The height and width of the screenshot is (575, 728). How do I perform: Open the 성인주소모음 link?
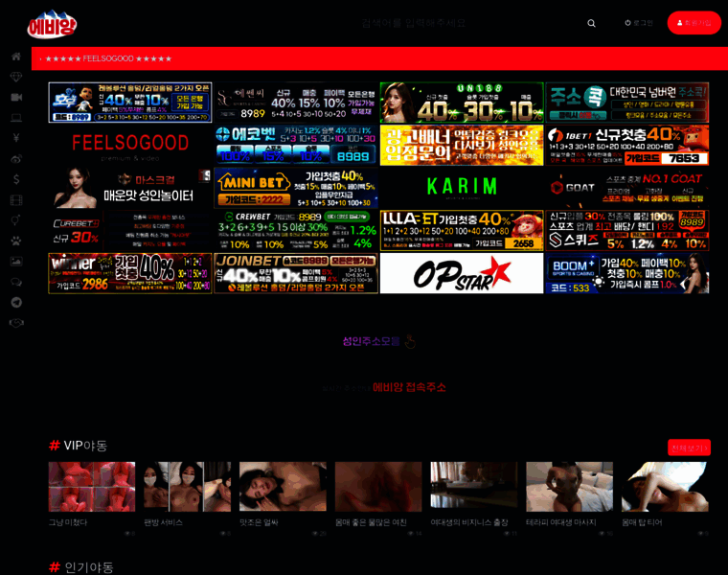click(371, 342)
